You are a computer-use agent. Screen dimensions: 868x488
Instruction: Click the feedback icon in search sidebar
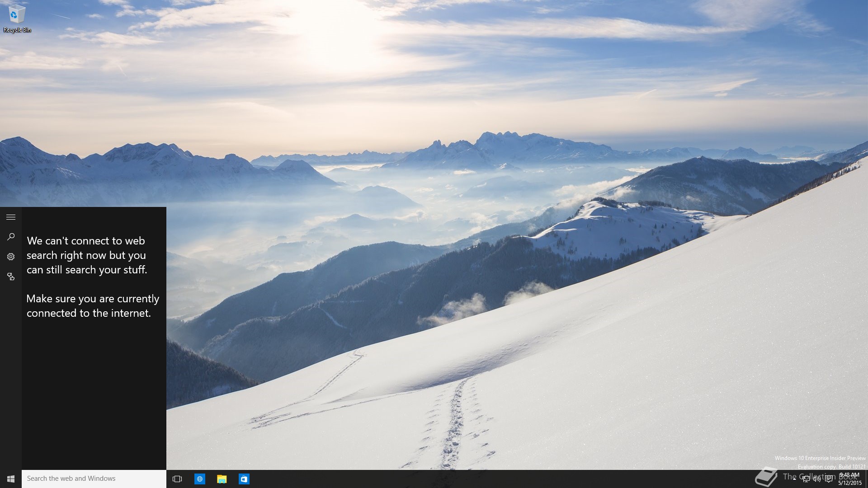click(x=11, y=277)
